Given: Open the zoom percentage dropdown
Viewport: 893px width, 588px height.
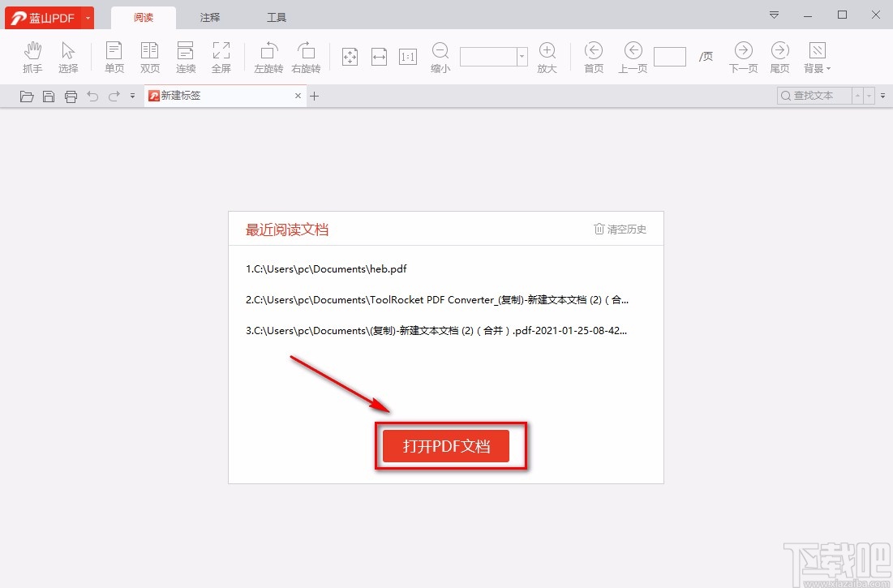Looking at the screenshot, I should point(522,56).
